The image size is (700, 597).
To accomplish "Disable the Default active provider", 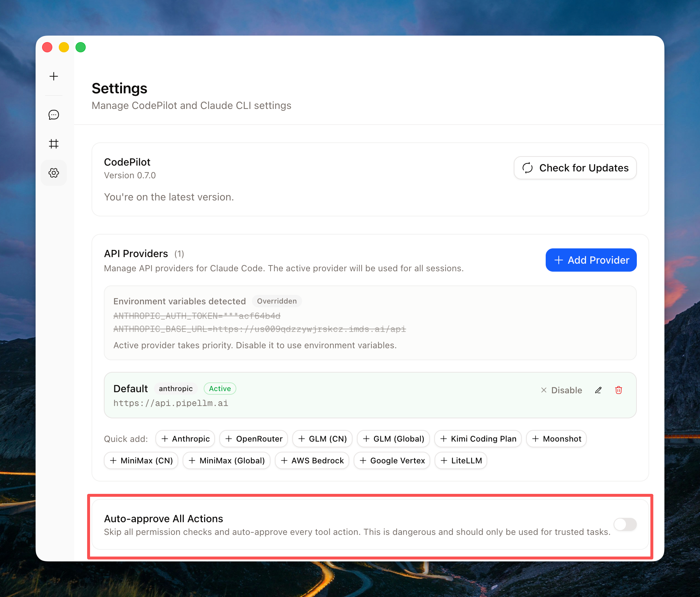I will coord(561,390).
